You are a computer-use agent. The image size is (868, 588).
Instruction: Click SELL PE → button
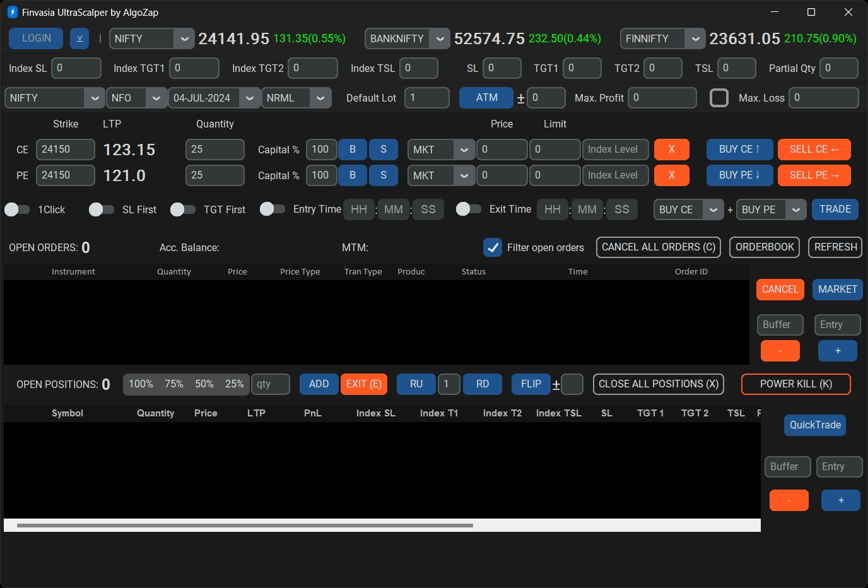814,175
